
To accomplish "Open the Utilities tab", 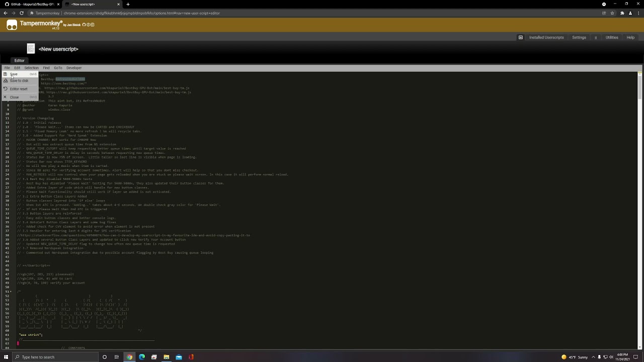I will point(612,38).
